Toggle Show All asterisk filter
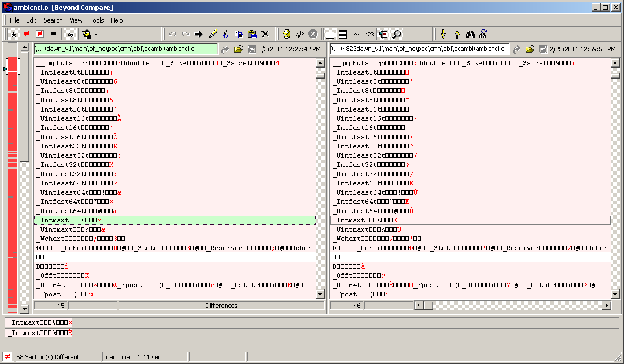The width and height of the screenshot is (624, 364). pos(13,34)
